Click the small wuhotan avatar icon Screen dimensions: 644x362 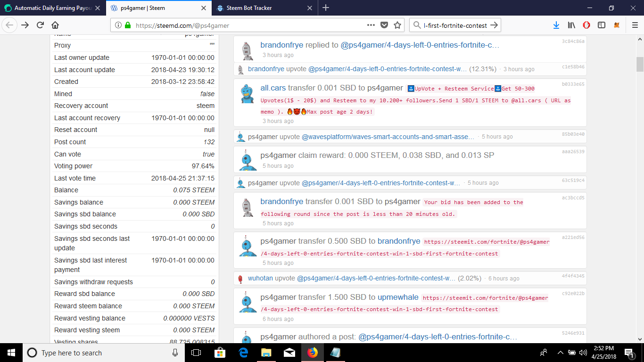240,279
